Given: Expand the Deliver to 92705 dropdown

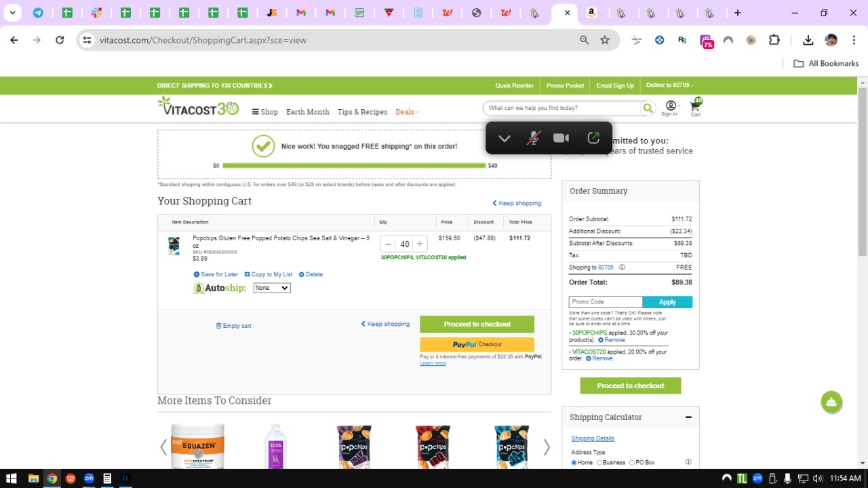Looking at the screenshot, I should pos(670,86).
